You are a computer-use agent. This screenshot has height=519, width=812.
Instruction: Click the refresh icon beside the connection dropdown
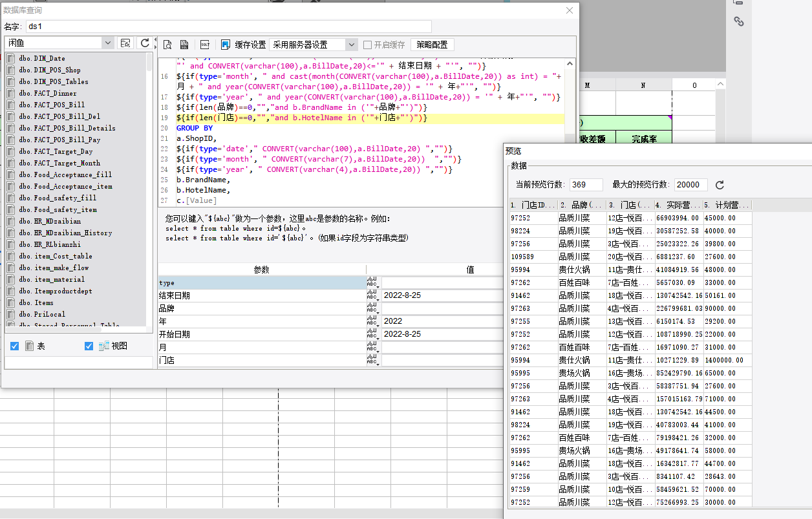[x=145, y=43]
